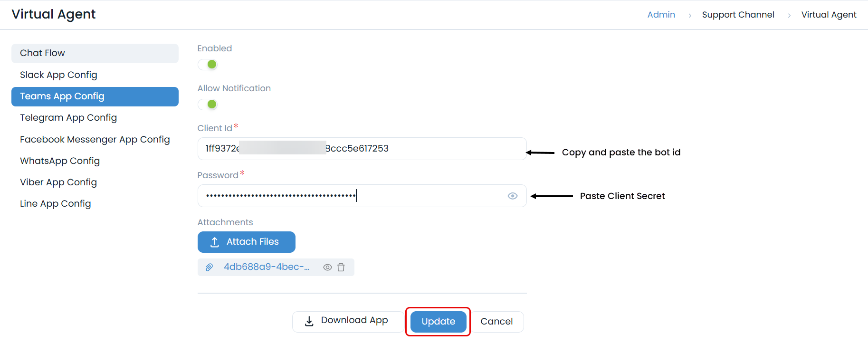Screen dimensions: 868x363
Task: Navigate to Admin breadcrumb link
Action: pos(661,15)
